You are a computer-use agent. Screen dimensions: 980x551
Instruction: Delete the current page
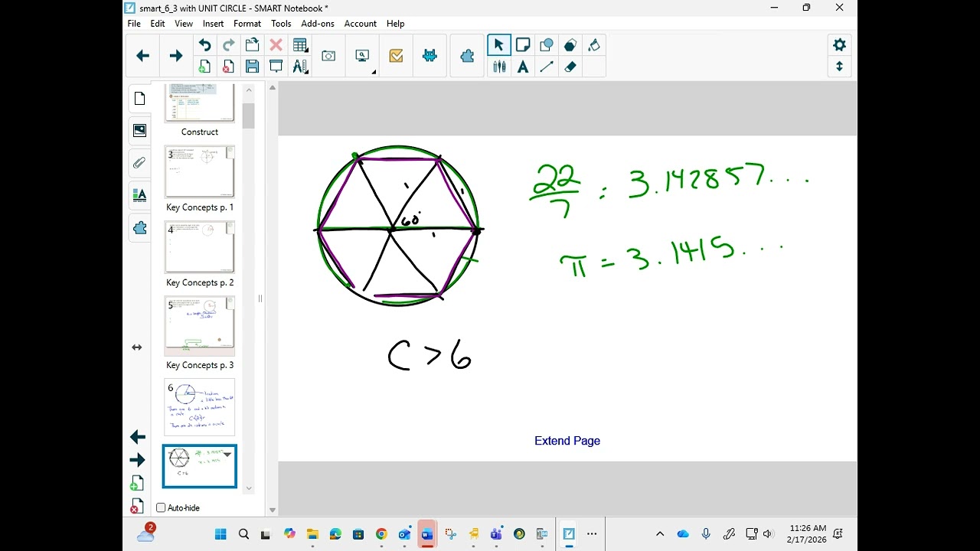(x=228, y=67)
